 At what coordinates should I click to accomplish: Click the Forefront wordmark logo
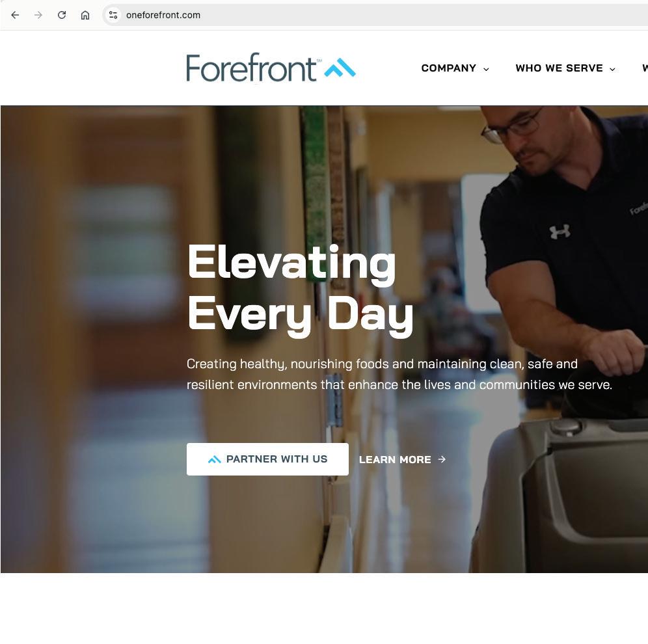(251, 68)
